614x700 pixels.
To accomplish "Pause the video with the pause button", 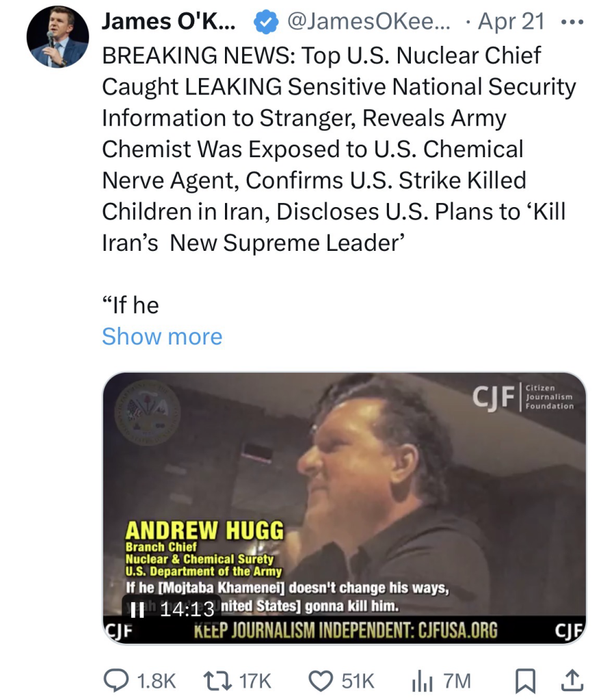I will point(138,608).
